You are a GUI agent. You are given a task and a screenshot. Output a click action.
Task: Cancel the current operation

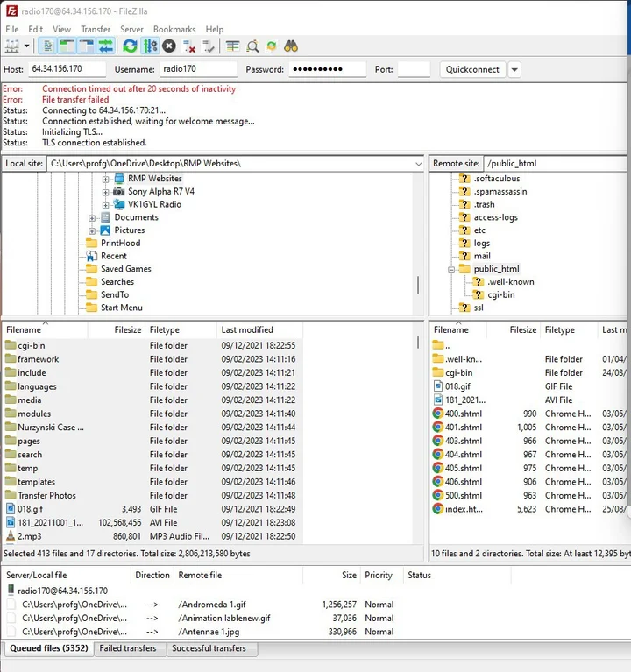(169, 46)
